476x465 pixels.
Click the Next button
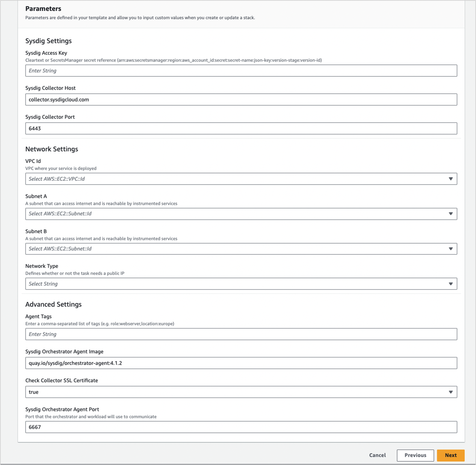point(451,455)
